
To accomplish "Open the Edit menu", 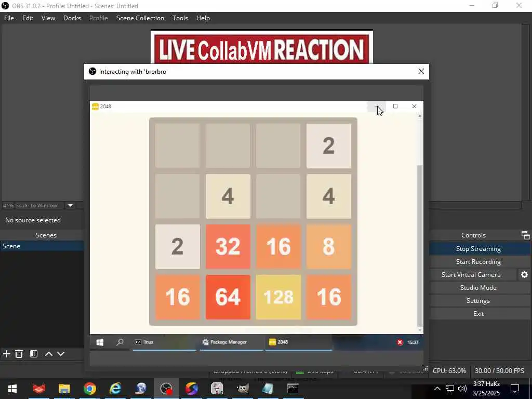I will click(28, 18).
